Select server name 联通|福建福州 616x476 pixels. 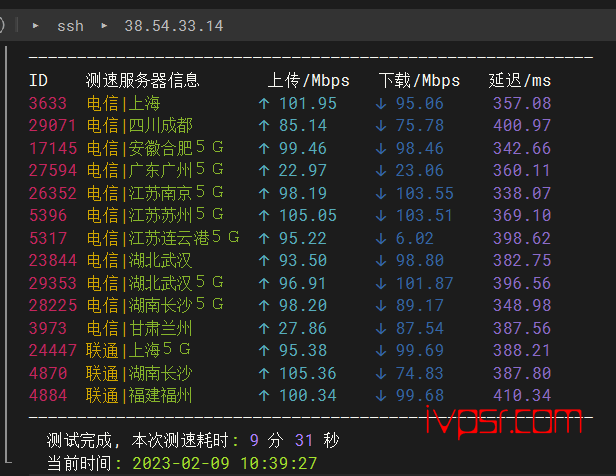pyautogui.click(x=139, y=395)
